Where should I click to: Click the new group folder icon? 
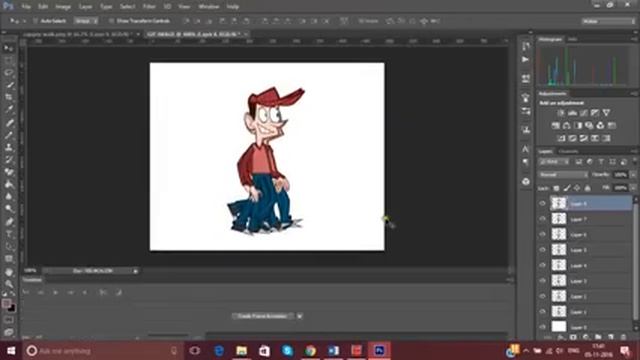click(x=598, y=337)
